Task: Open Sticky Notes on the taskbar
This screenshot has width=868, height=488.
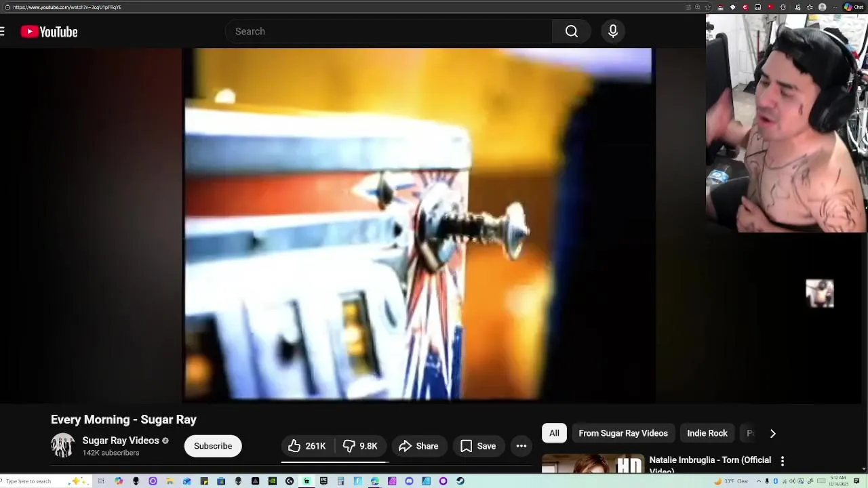Action: [x=204, y=481]
